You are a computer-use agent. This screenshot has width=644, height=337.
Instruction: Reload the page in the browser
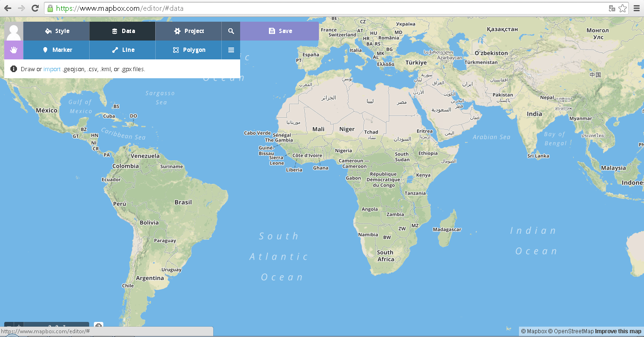(x=34, y=8)
